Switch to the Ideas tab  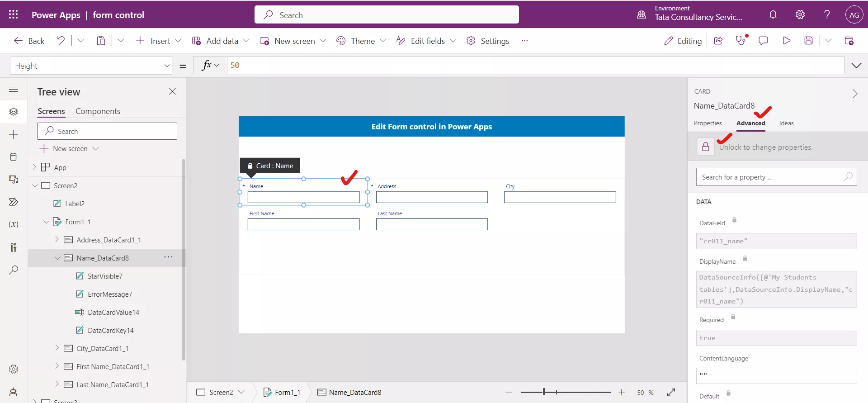pos(786,123)
